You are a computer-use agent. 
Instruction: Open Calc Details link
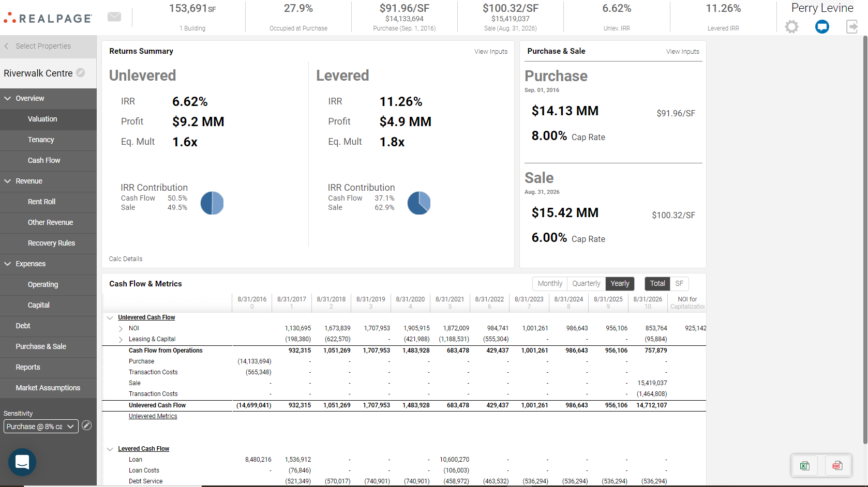(125, 258)
